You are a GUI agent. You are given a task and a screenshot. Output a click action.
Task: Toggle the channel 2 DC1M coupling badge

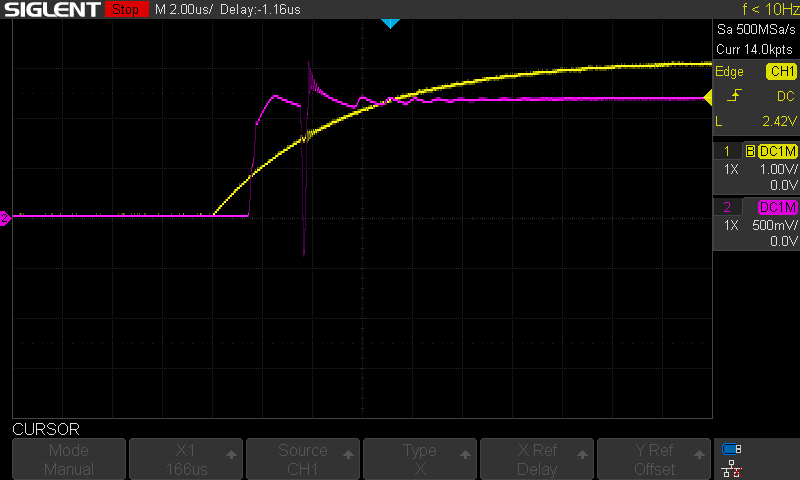tap(777, 207)
